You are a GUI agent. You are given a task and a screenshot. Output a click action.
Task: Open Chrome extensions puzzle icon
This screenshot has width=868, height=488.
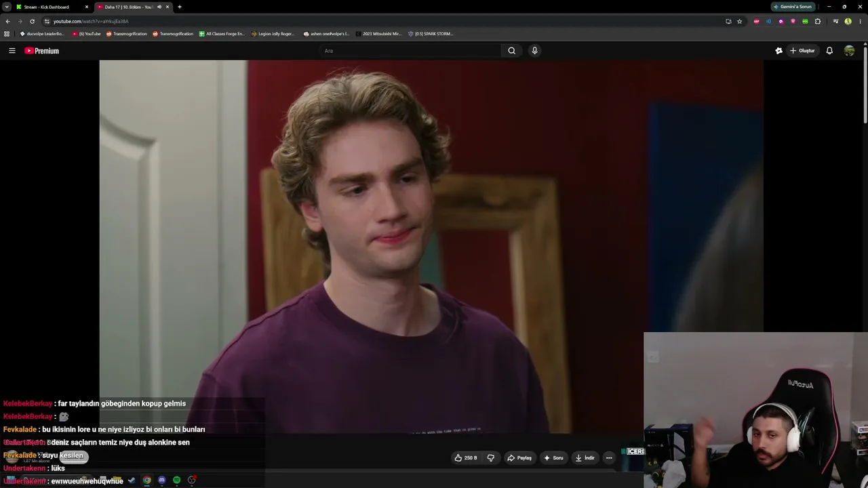(x=818, y=21)
